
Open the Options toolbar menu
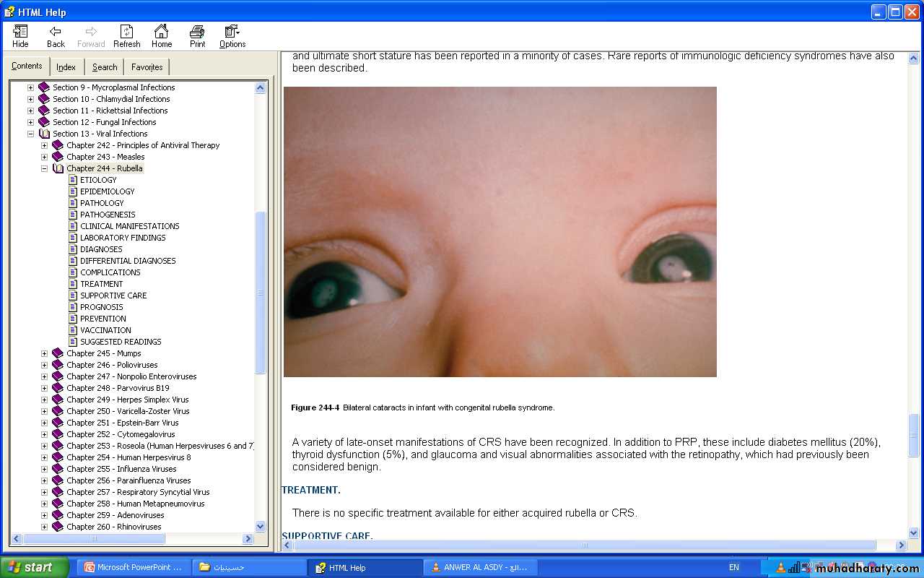click(x=232, y=32)
